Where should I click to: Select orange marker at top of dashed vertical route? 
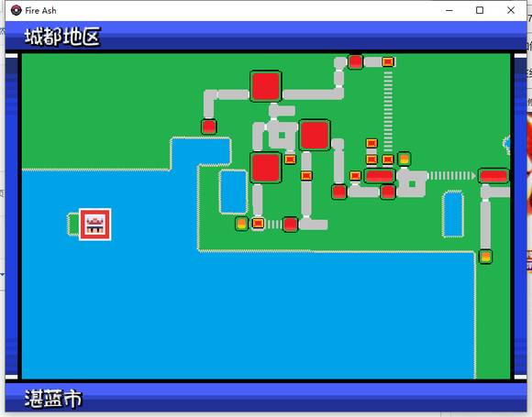pos(388,62)
